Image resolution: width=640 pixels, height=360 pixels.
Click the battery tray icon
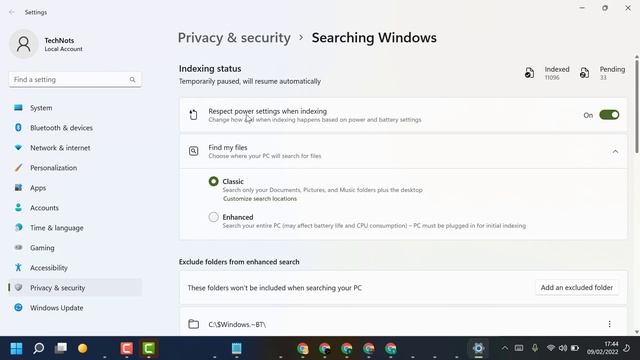575,348
